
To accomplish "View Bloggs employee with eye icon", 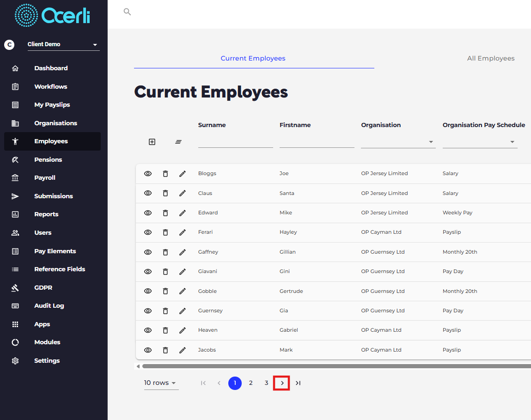I will click(x=148, y=173).
